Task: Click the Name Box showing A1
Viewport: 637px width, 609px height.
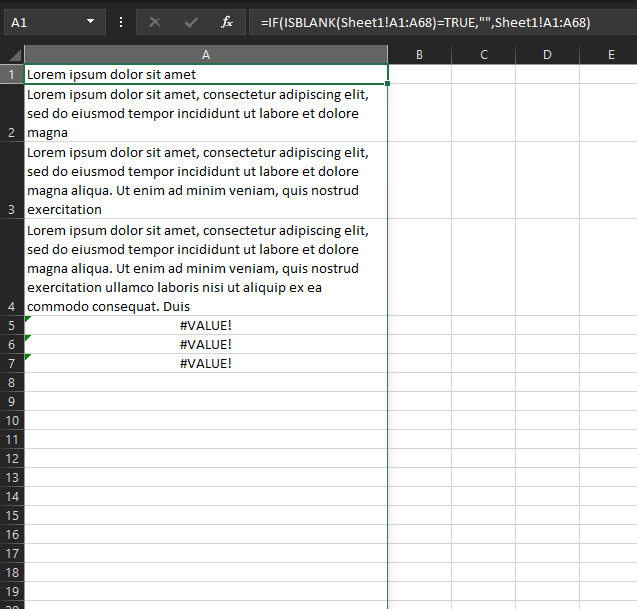Action: pos(55,22)
